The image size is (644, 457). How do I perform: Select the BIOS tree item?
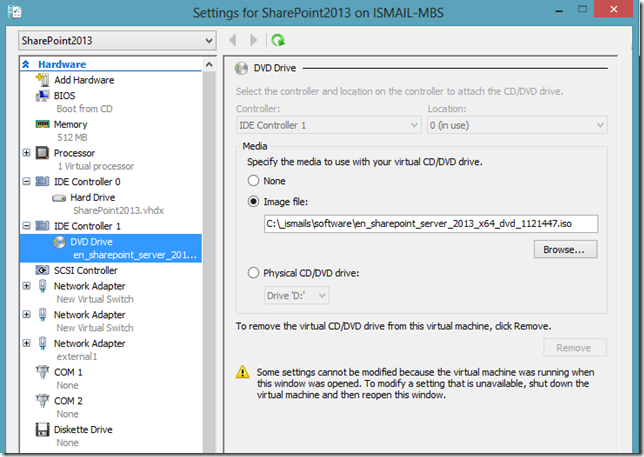[64, 96]
